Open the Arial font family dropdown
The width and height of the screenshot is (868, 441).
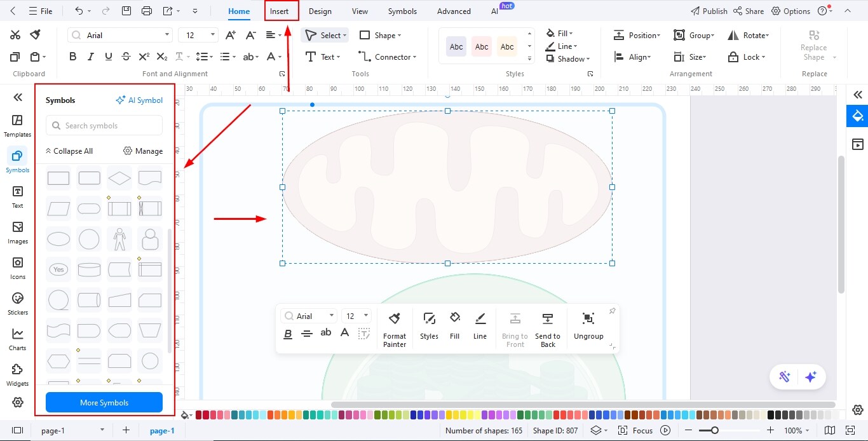point(119,34)
